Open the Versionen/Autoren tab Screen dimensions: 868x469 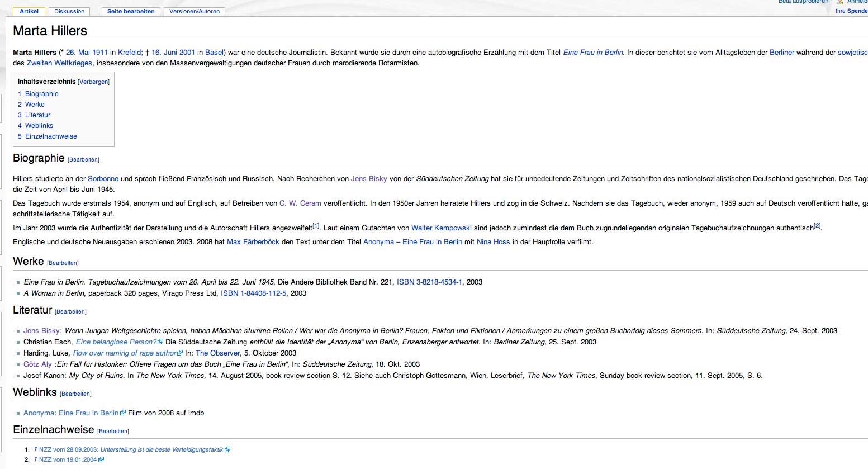pyautogui.click(x=195, y=11)
